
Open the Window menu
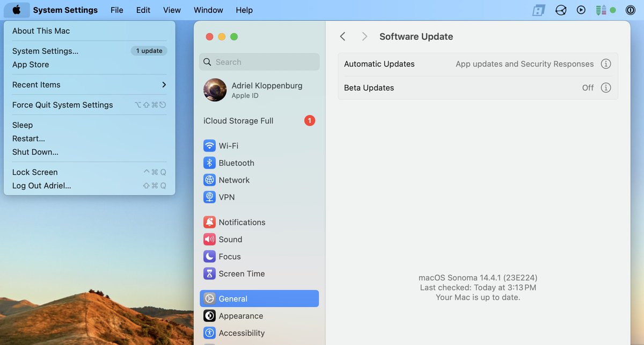coord(208,10)
